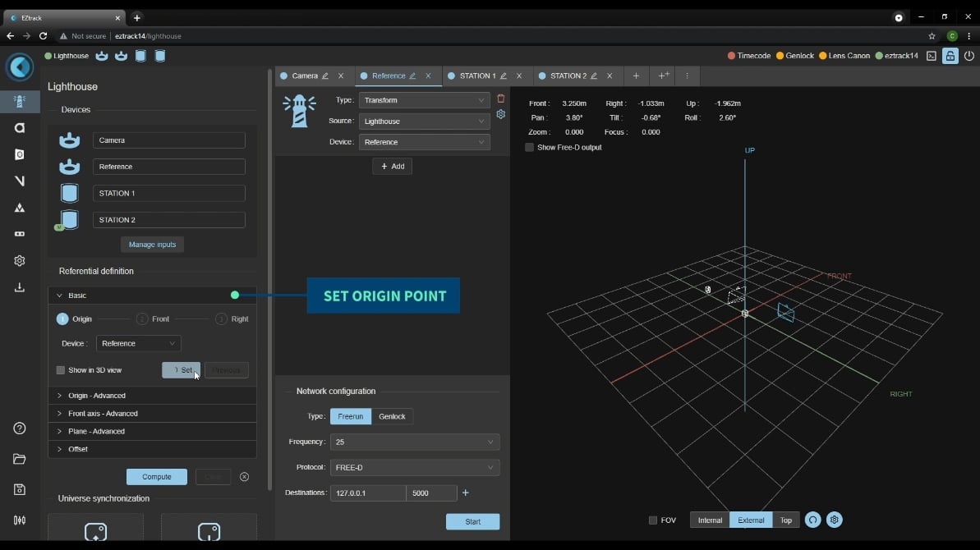Screen dimensions: 980x550
Task: Open the terminal console icon
Action: click(932, 56)
